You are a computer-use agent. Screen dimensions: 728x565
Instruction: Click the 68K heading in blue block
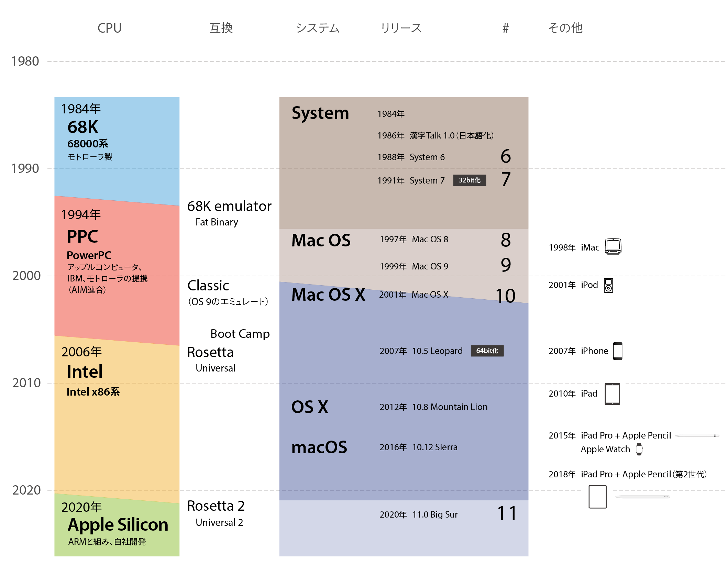click(83, 127)
